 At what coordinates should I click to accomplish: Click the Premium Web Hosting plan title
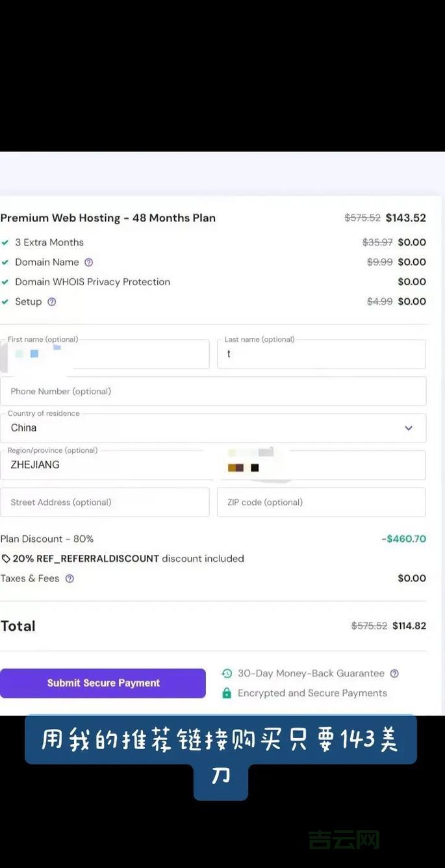108,218
